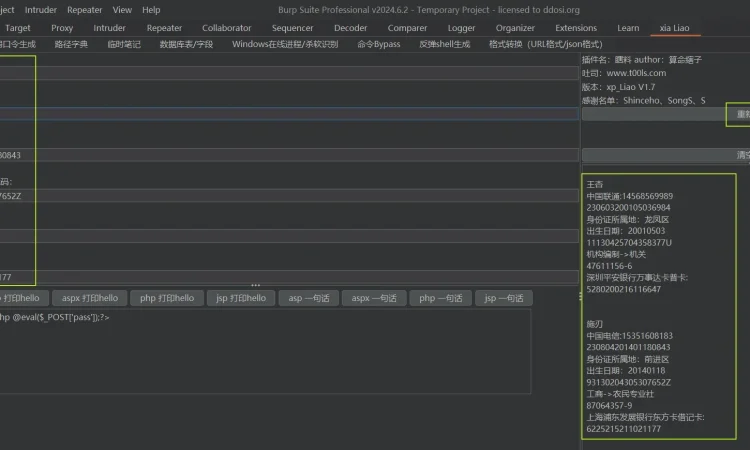Image resolution: width=750 pixels, height=450 pixels.
Task: Switch to the Target tool tab
Action: 18,28
